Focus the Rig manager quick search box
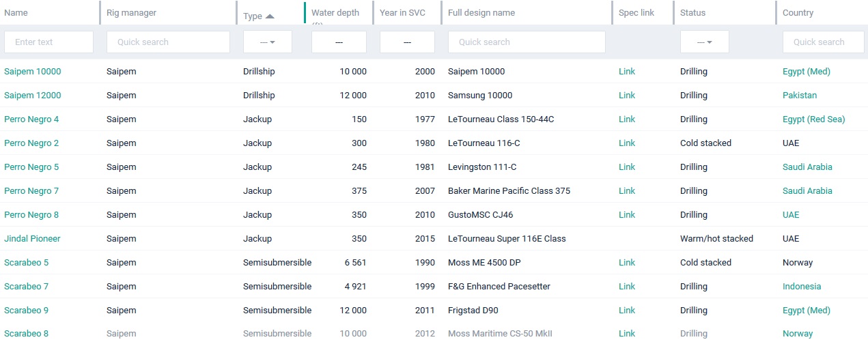 click(x=168, y=42)
